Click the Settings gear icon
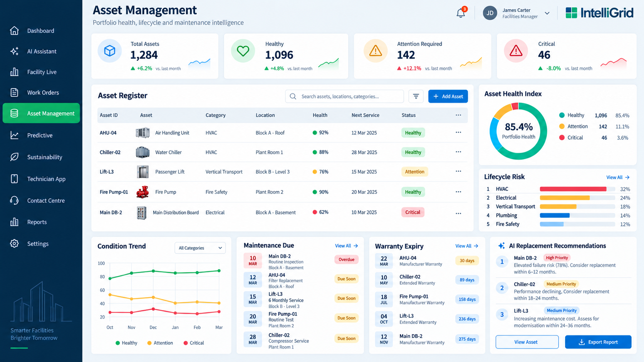 click(14, 244)
